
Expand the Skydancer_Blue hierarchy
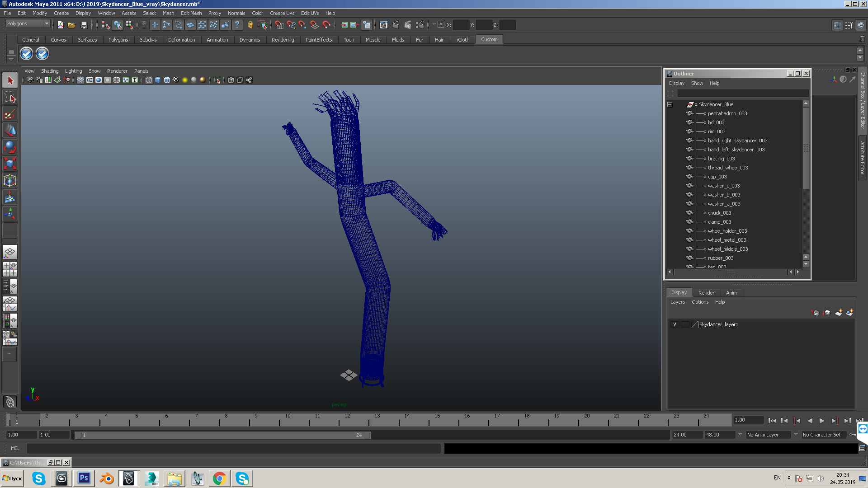670,104
